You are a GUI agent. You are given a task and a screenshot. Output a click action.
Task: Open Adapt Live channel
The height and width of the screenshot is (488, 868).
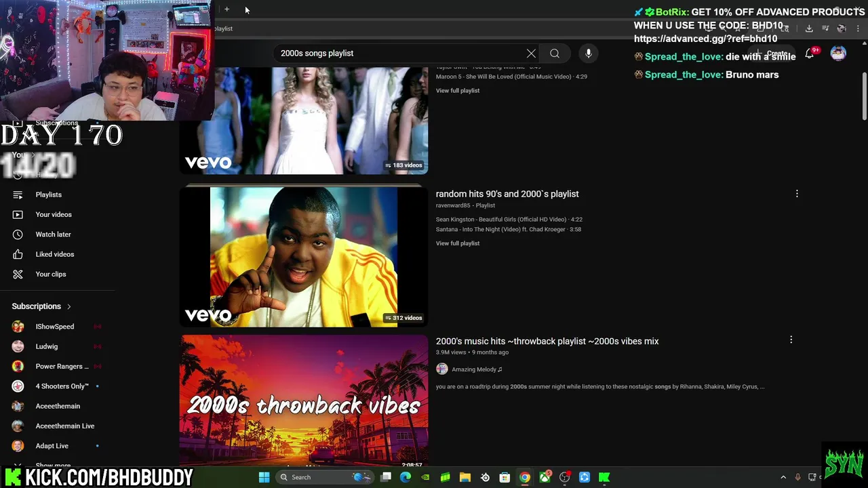click(x=52, y=446)
